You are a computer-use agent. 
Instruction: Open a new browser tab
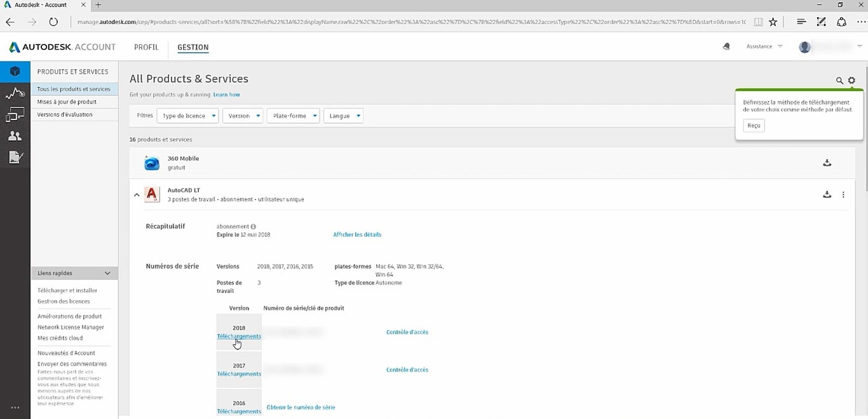pyautogui.click(x=98, y=5)
